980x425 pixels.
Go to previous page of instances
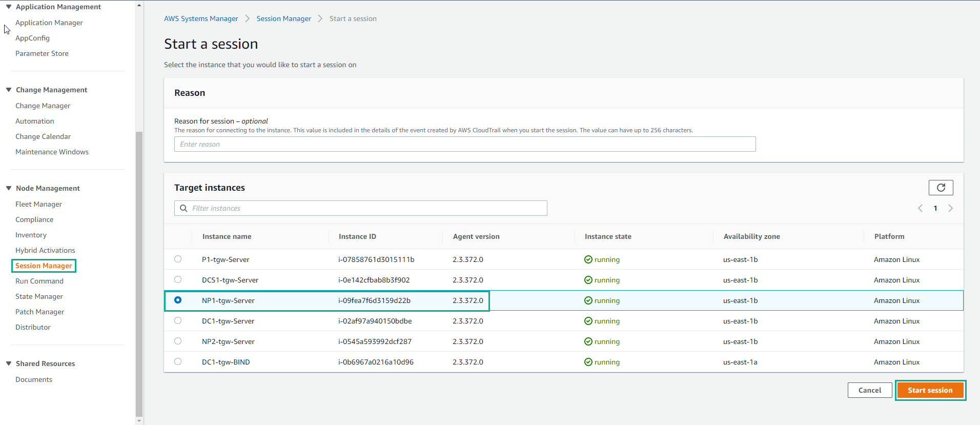[x=920, y=208]
